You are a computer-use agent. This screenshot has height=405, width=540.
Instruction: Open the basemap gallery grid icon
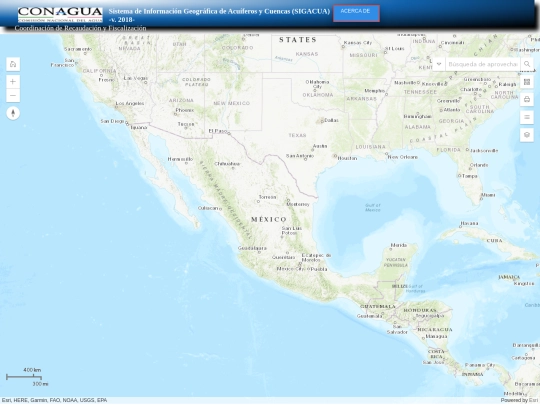point(527,82)
